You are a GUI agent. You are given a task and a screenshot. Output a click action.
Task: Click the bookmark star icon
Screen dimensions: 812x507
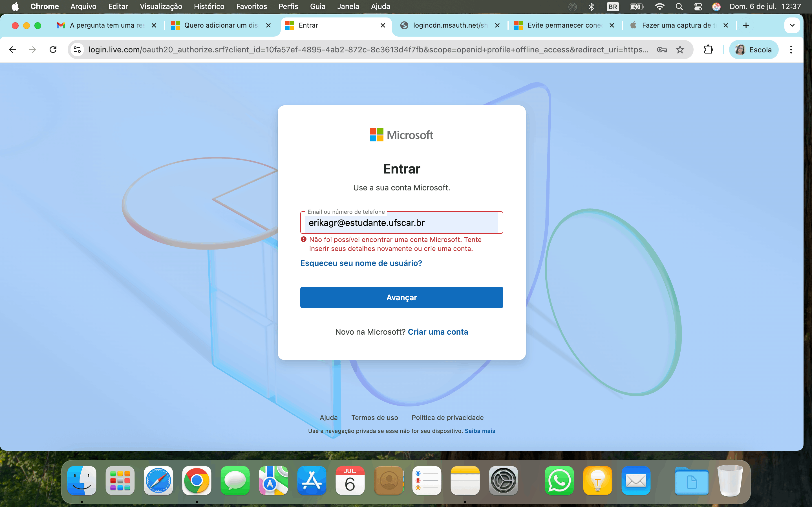pos(680,50)
